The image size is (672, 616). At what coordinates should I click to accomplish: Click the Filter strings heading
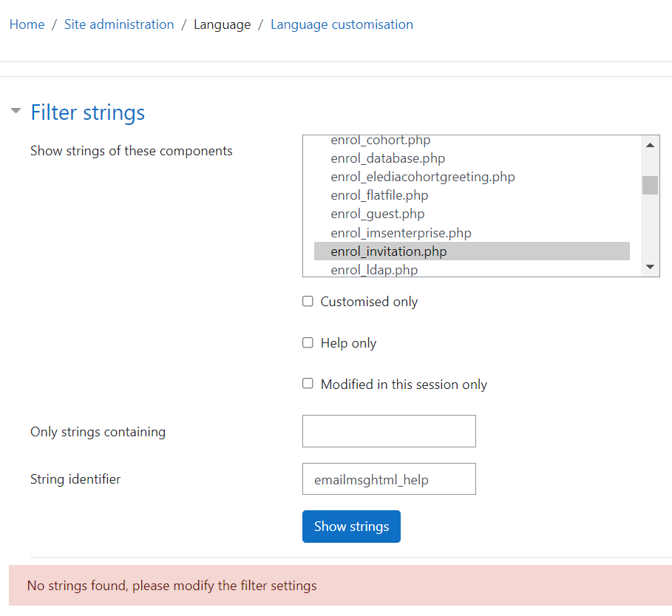click(88, 112)
